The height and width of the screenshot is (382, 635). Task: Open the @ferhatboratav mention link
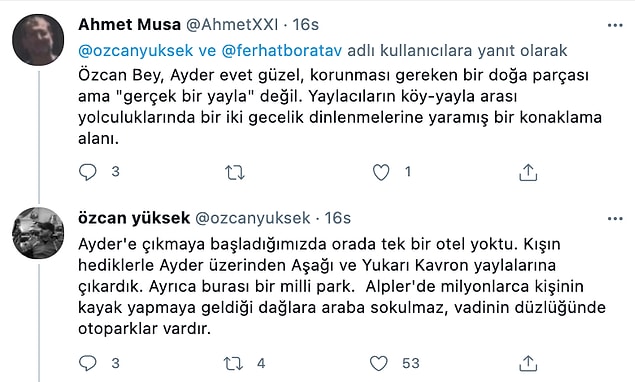282,51
